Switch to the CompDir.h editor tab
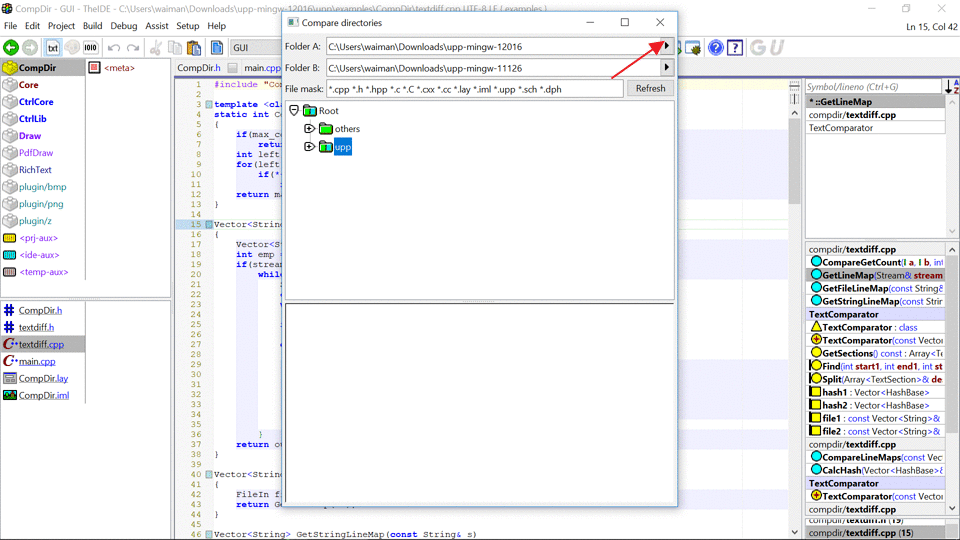The height and width of the screenshot is (540, 960). coord(198,68)
